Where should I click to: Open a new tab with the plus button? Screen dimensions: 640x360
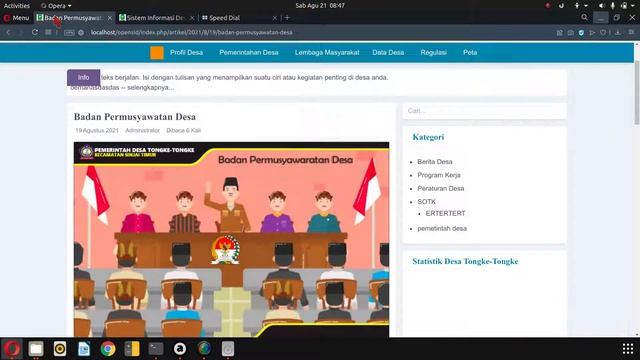coord(287,18)
